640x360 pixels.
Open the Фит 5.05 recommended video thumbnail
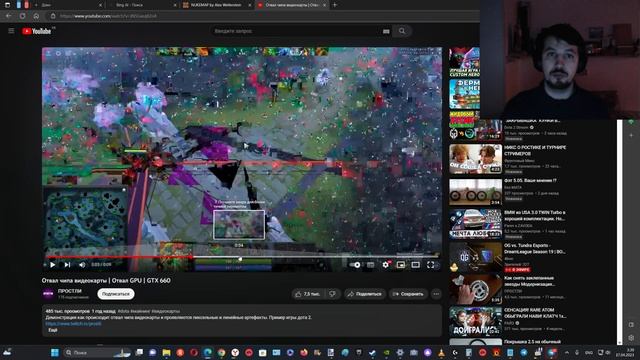476,192
